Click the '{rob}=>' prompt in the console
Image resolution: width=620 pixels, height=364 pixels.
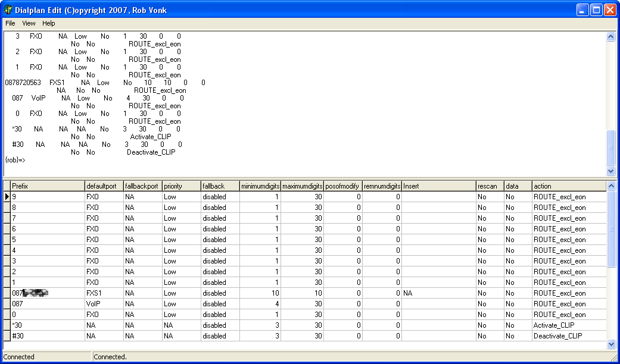point(15,160)
